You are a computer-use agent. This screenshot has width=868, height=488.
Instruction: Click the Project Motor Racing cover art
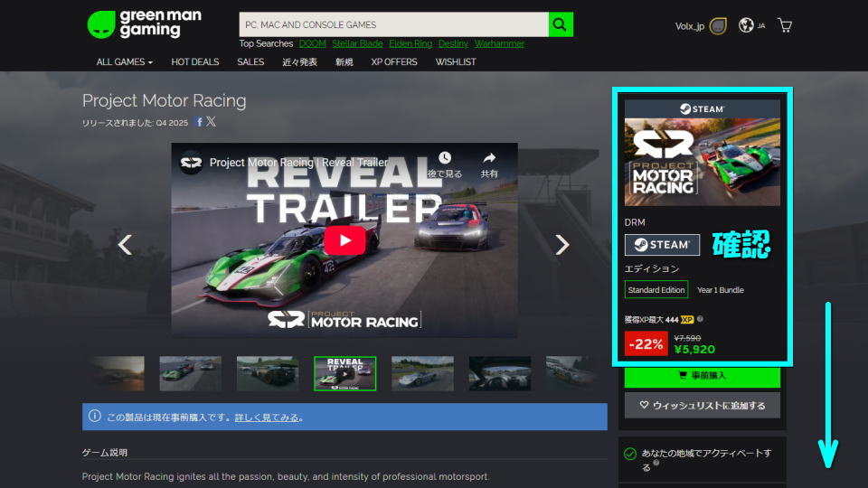click(702, 162)
